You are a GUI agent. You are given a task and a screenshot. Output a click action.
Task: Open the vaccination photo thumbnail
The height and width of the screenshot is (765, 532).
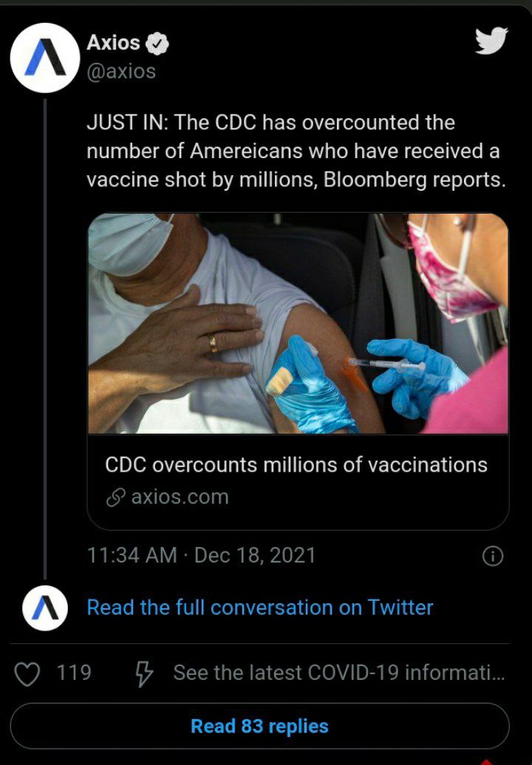coord(298,323)
